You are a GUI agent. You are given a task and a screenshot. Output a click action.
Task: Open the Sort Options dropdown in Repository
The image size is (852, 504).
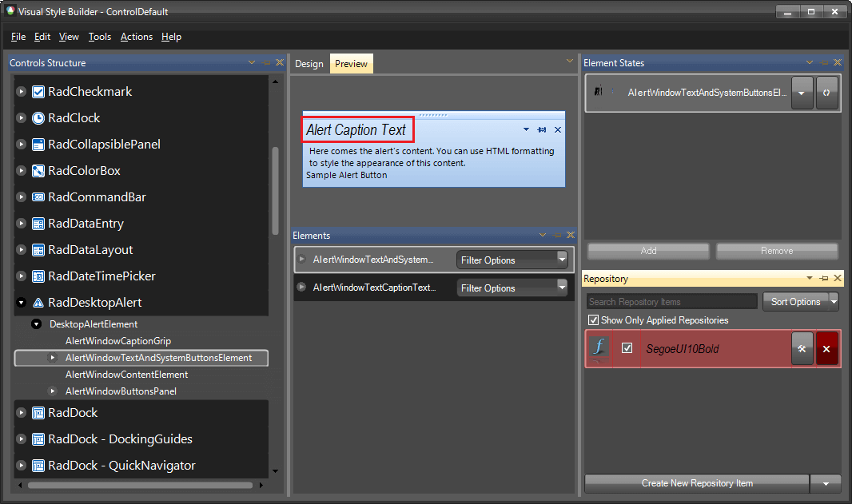[x=801, y=301]
